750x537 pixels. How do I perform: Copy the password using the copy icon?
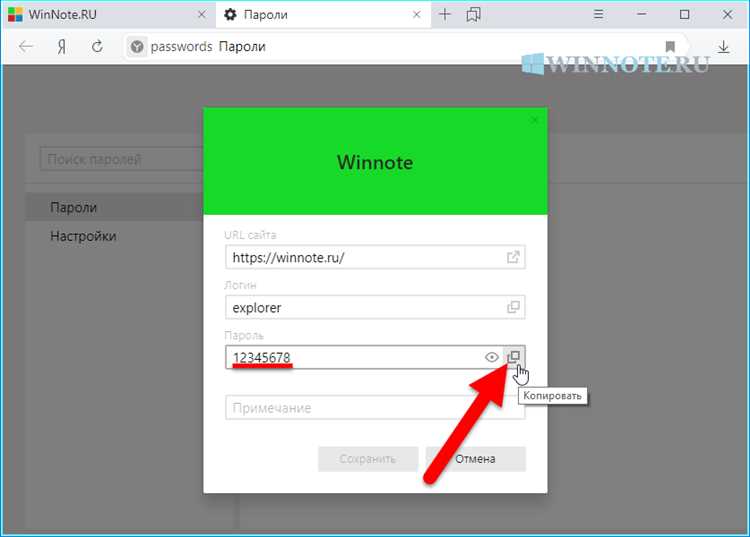513,357
